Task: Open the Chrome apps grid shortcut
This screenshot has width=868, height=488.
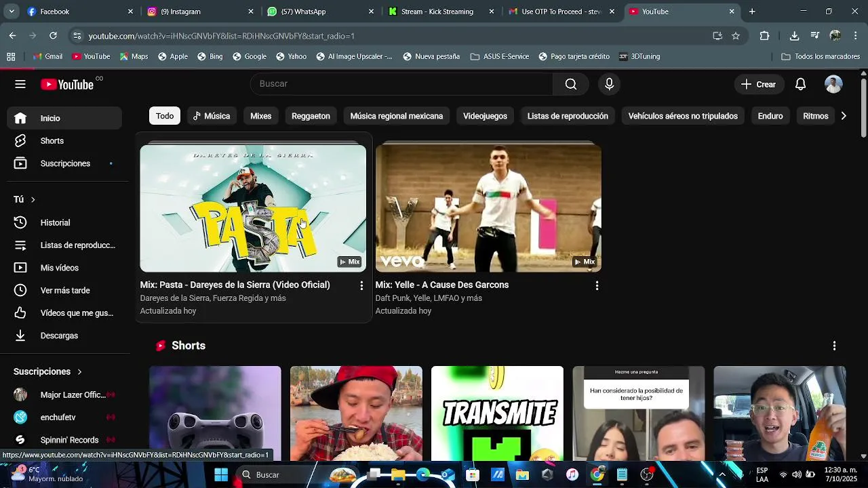Action: tap(11, 57)
